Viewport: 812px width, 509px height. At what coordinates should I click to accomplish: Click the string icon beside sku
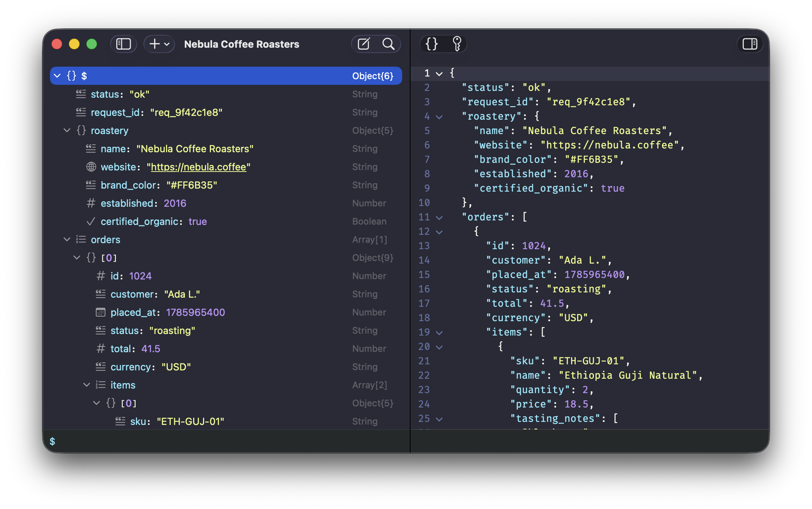(x=120, y=421)
